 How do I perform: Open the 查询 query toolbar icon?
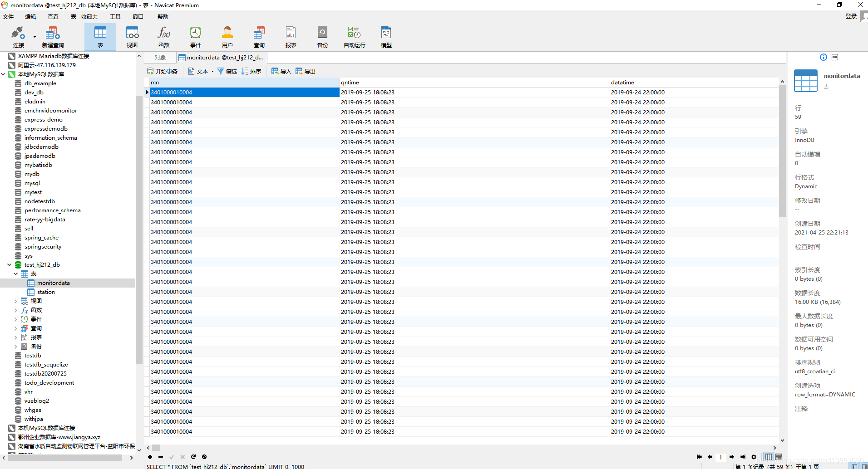coord(259,37)
